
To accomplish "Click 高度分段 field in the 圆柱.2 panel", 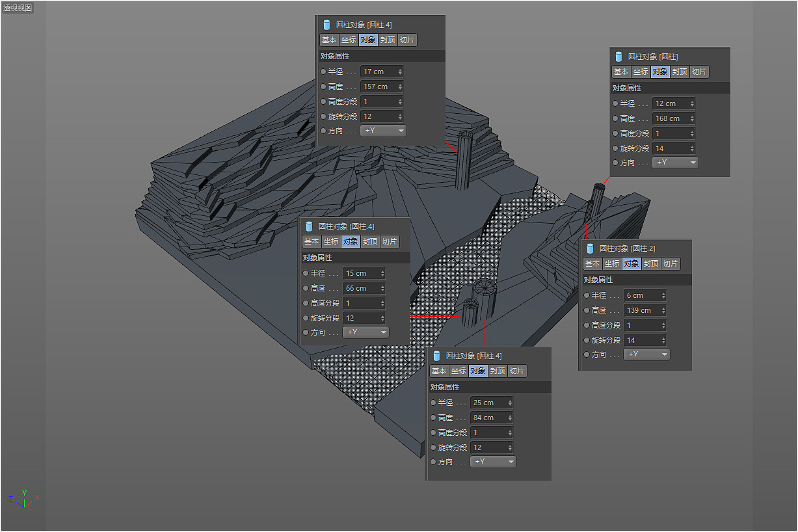I will 645,325.
